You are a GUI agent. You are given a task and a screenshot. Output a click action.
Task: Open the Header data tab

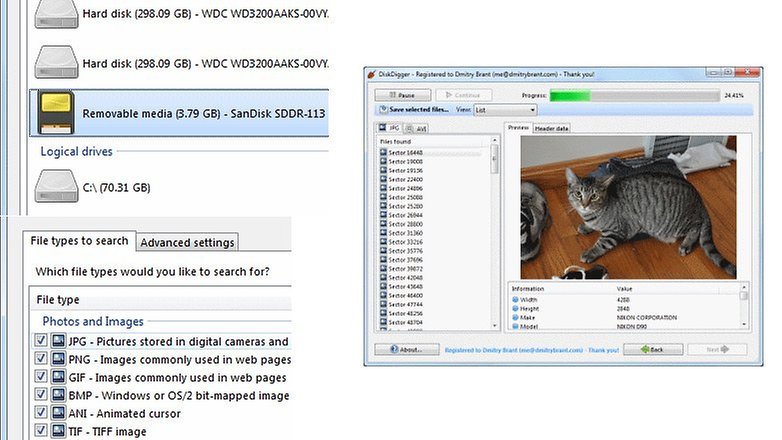[552, 128]
